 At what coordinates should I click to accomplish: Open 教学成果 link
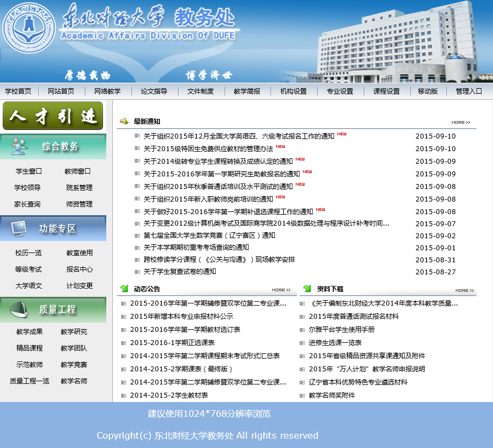click(x=30, y=332)
